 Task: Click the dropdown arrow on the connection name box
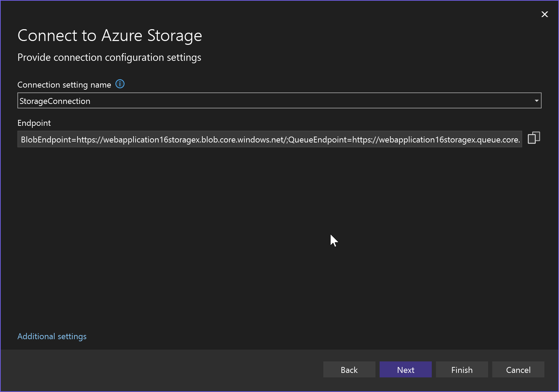click(536, 100)
